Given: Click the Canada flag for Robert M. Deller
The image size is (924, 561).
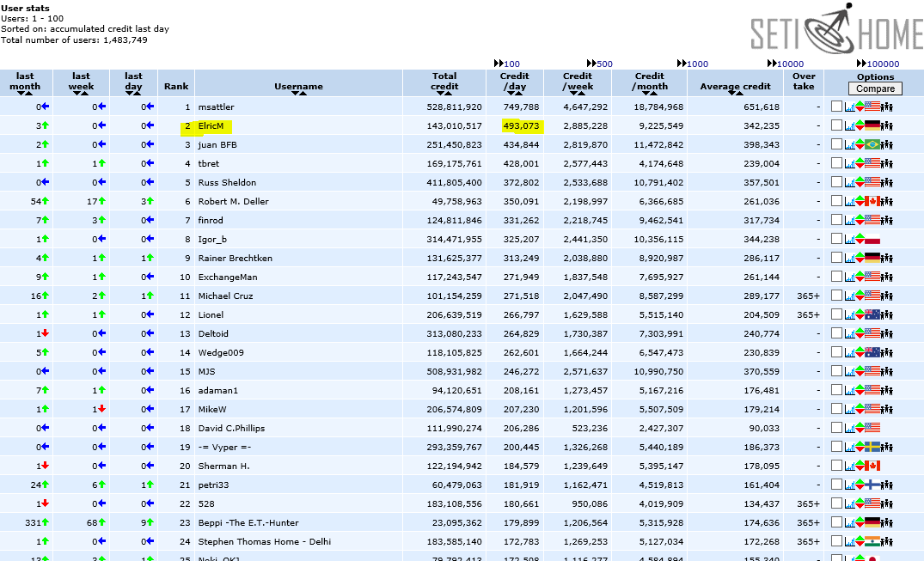Looking at the screenshot, I should 872,202.
